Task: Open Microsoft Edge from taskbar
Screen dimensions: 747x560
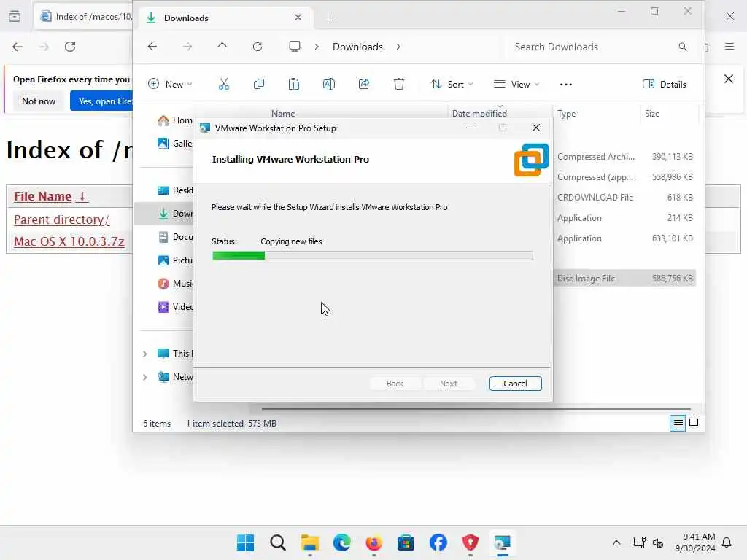Action: click(x=341, y=542)
